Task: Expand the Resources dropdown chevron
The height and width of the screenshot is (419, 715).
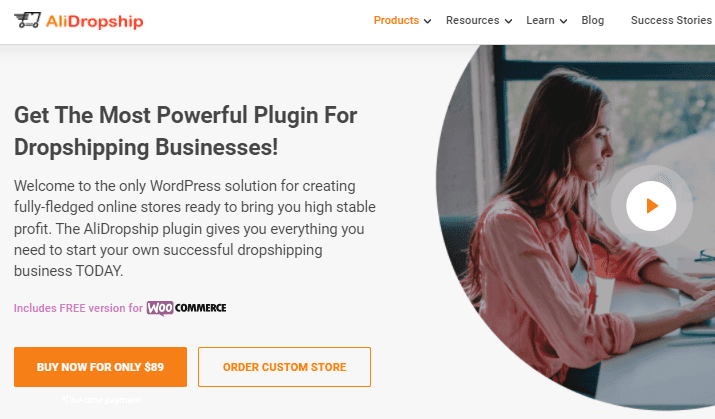Action: coord(508,21)
